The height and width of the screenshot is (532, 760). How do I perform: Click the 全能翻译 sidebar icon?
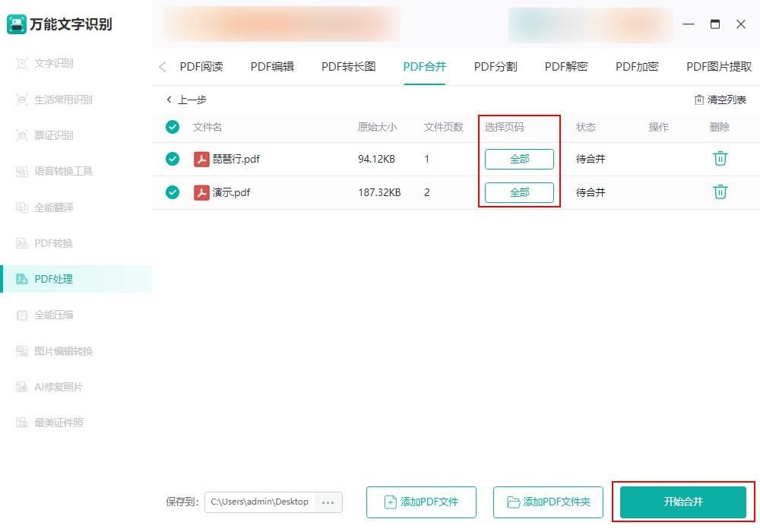(22, 207)
